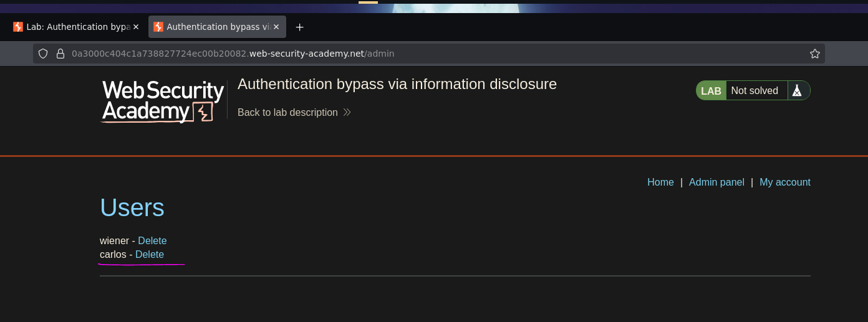This screenshot has height=322, width=868.
Task: Select the 'Authentication bypass via' active tab
Action: click(x=217, y=27)
